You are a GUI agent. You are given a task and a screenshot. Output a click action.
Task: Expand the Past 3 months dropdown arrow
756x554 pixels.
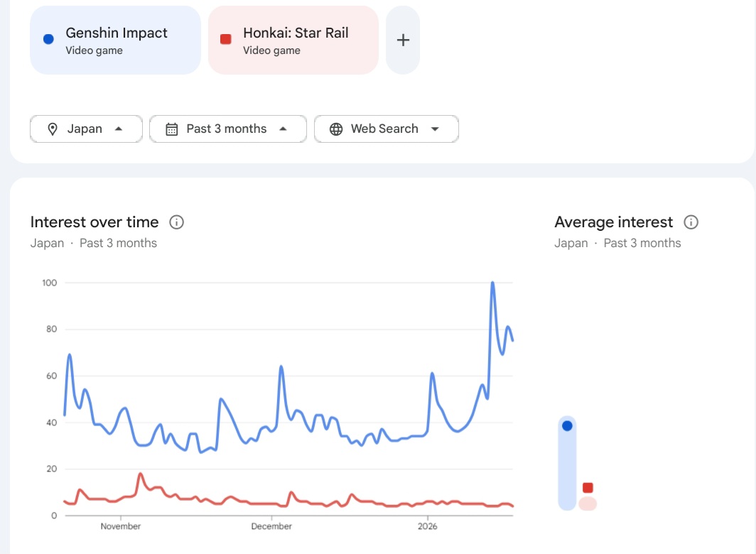point(283,129)
